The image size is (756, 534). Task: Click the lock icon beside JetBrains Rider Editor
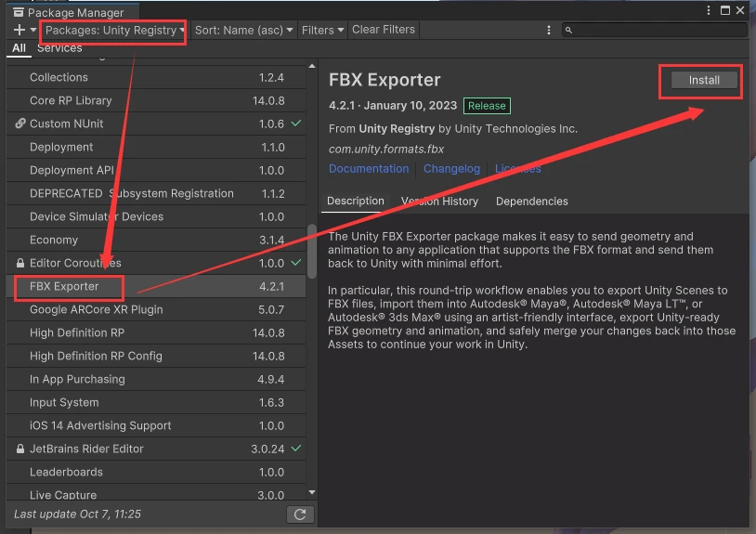pyautogui.click(x=20, y=449)
